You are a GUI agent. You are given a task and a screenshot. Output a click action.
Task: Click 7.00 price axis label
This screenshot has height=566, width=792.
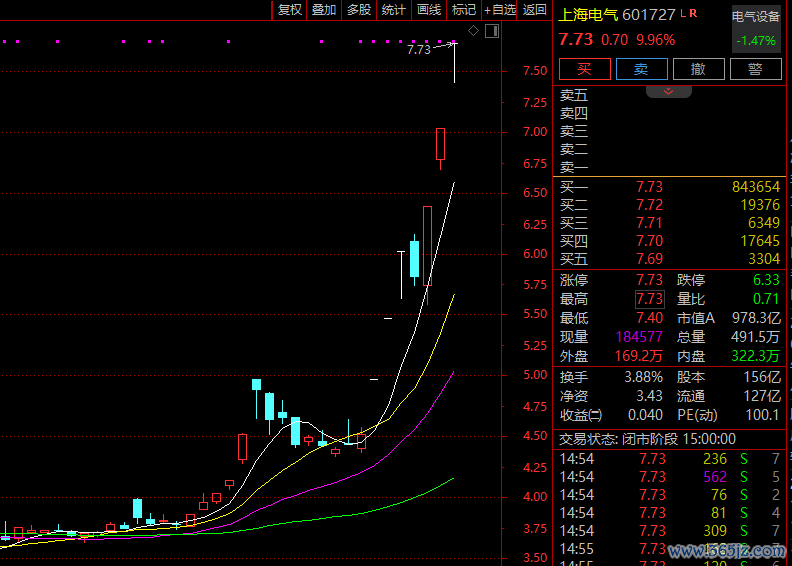coord(535,132)
